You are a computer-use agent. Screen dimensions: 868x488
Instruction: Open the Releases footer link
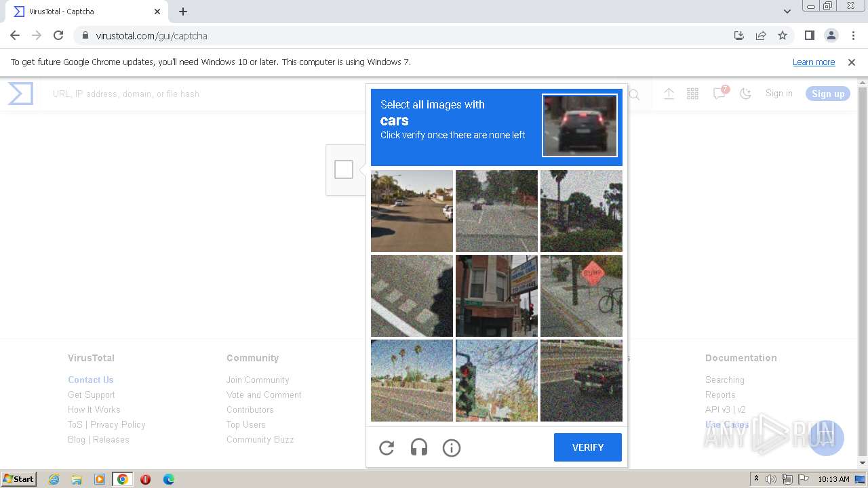111,439
